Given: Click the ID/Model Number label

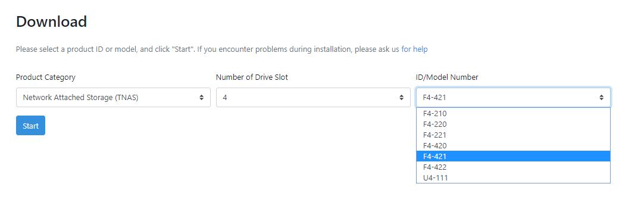Looking at the screenshot, I should tap(447, 77).
